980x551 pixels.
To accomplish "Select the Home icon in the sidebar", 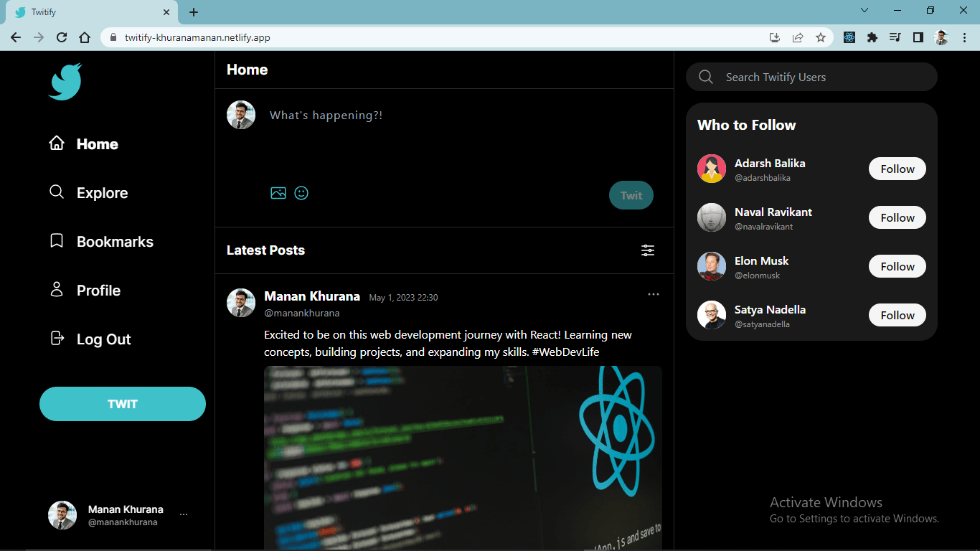I will (x=57, y=143).
